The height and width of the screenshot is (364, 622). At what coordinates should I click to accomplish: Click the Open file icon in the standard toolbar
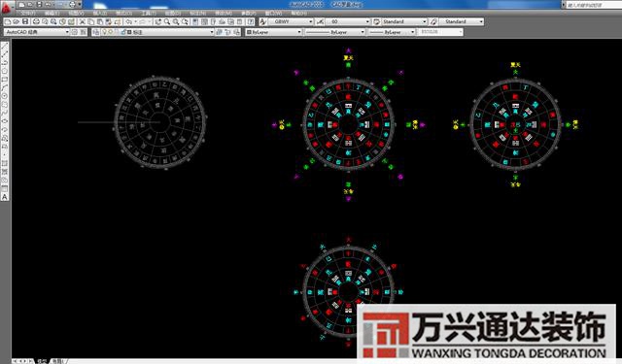(x=17, y=21)
